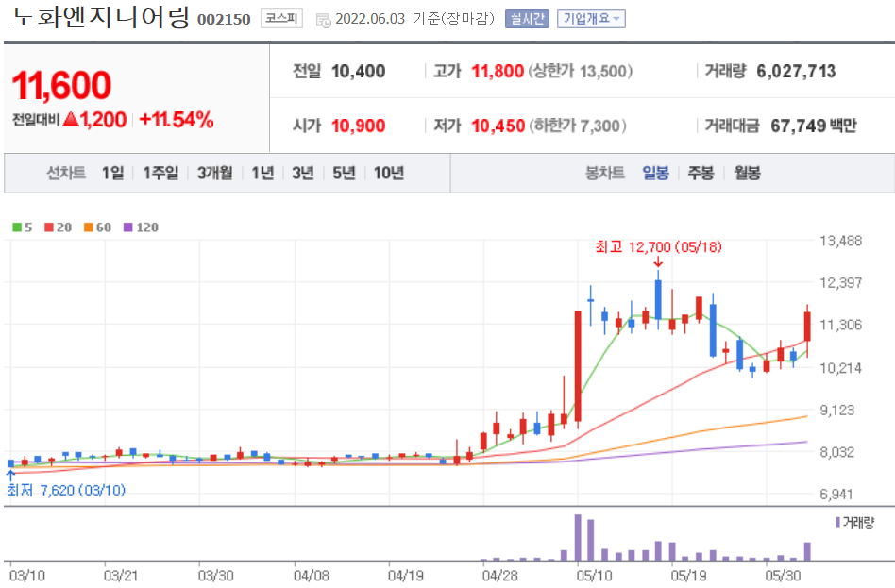Click the +11.54% change rate

tap(176, 119)
